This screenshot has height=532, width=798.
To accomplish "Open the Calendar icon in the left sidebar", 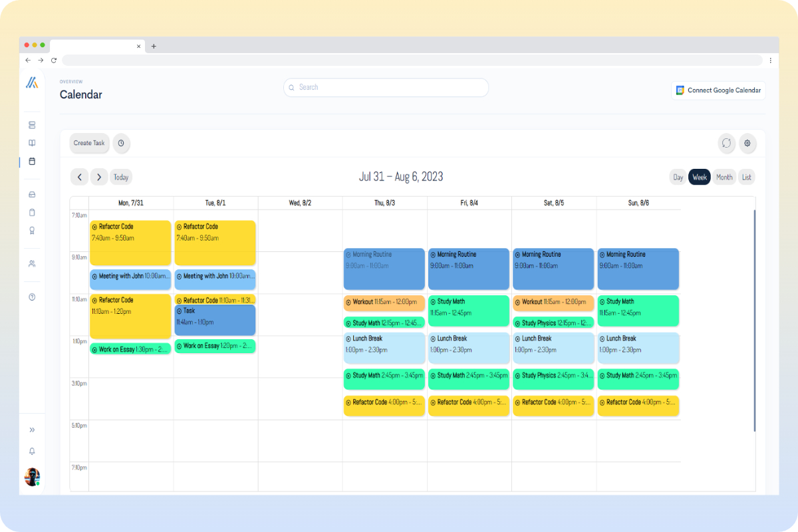I will coord(31,162).
